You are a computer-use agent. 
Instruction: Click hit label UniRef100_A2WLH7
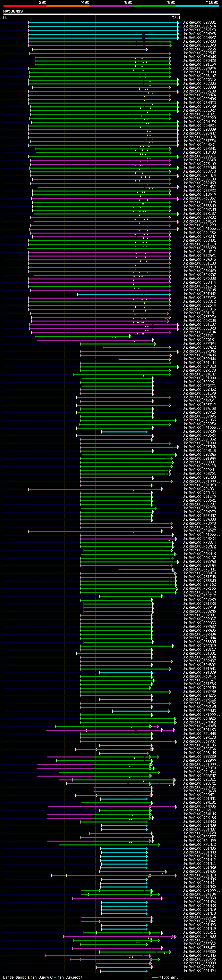pyautogui.click(x=199, y=374)
